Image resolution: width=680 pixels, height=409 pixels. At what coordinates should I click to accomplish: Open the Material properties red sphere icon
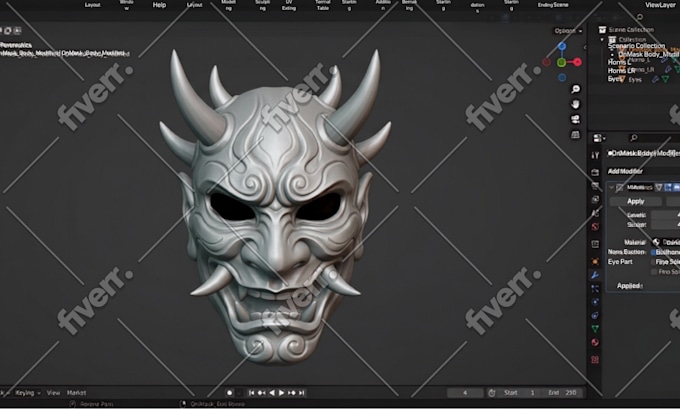point(595,342)
